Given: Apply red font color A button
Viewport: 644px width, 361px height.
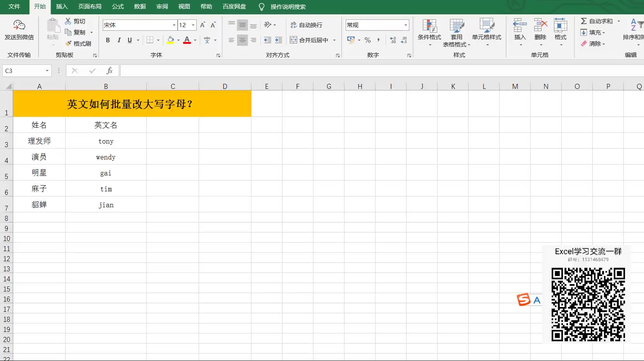Looking at the screenshot, I should click(x=187, y=40).
